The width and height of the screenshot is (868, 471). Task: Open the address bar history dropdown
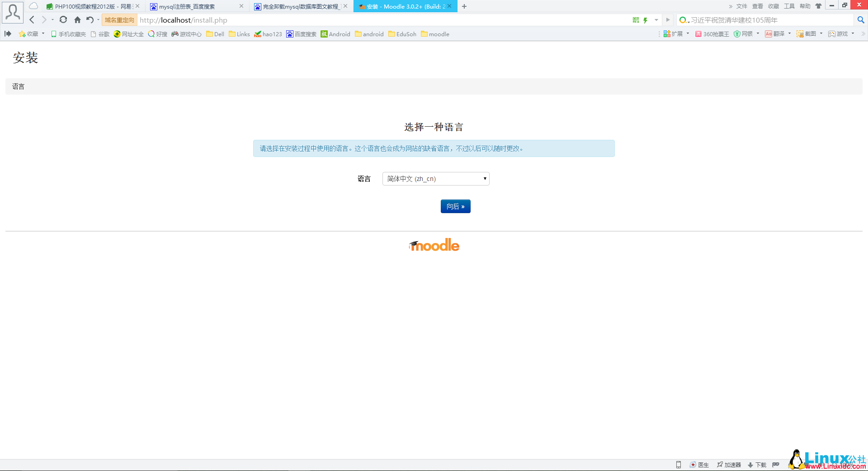click(657, 20)
